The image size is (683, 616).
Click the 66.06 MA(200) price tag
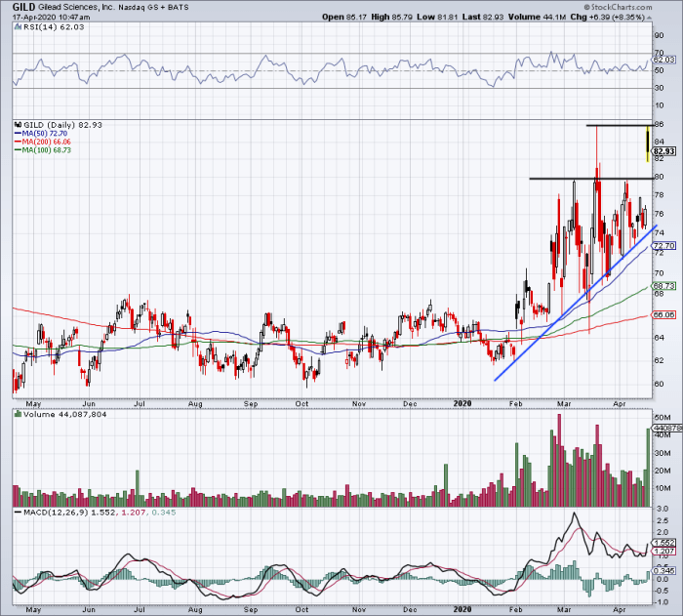point(664,314)
